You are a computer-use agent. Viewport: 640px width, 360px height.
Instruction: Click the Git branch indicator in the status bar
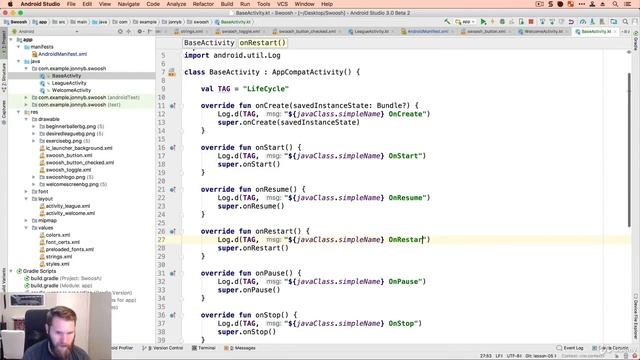(540, 356)
